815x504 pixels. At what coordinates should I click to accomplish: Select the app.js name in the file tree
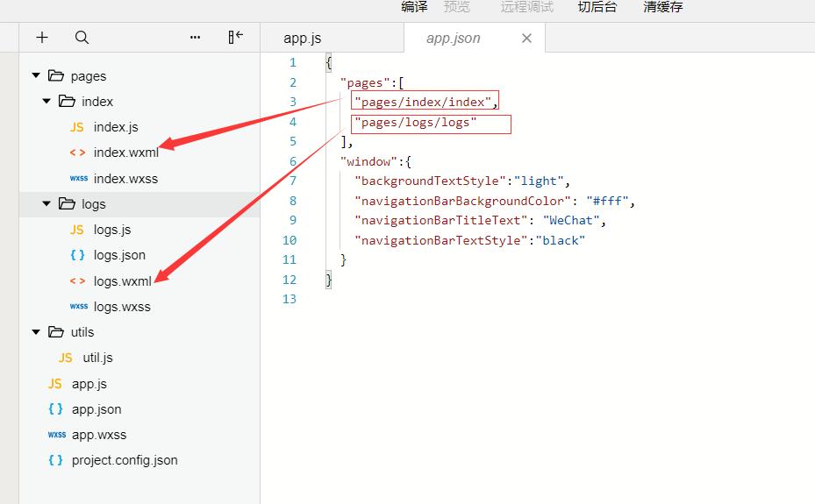(x=89, y=384)
